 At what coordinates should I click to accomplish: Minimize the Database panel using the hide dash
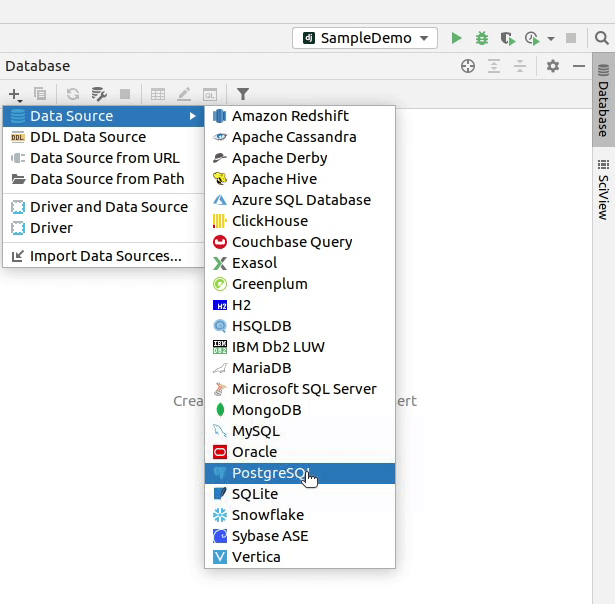[x=578, y=66]
